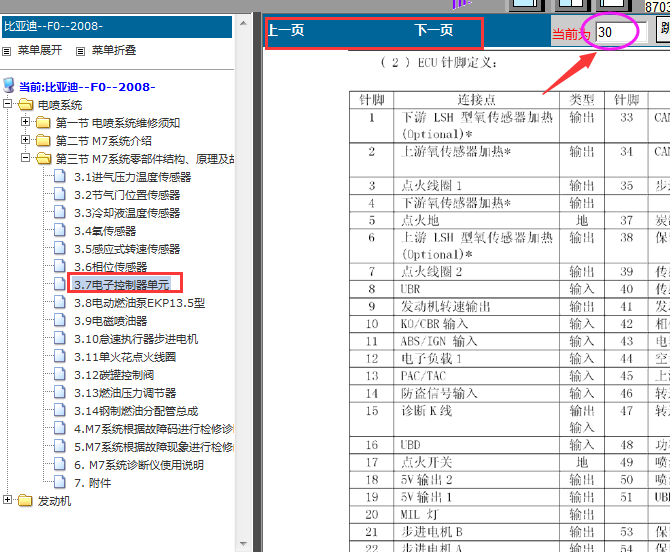Screen dimensions: 670x552
Task: Click the document icon for 3.11单火花点火线圈
Action: click(x=60, y=356)
